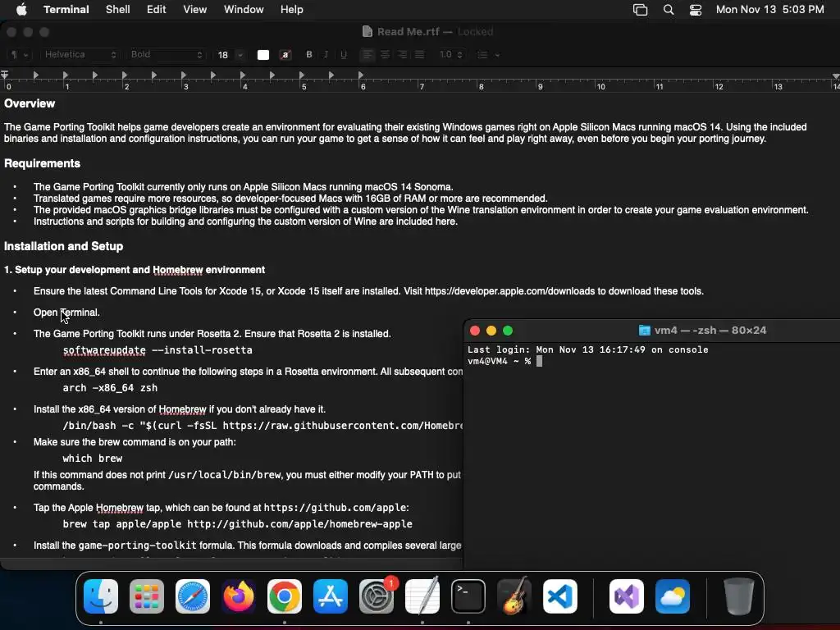Open the list bullets dropdown
The height and width of the screenshot is (630, 840).
coord(488,55)
